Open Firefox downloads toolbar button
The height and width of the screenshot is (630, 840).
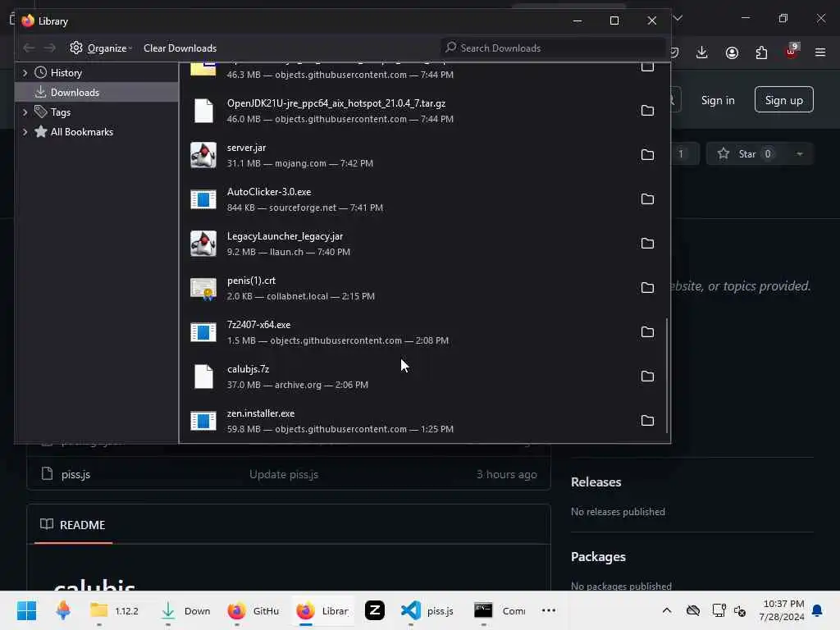702,52
